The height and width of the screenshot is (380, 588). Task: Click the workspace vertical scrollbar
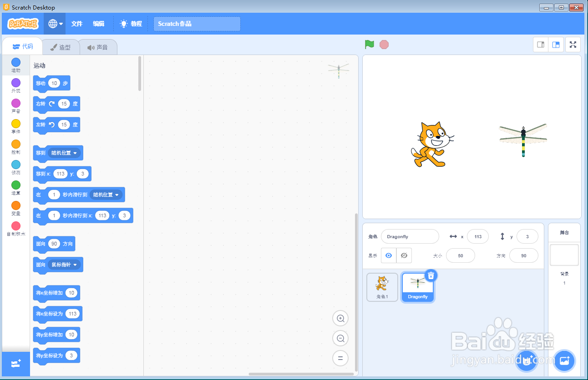[x=356, y=292]
